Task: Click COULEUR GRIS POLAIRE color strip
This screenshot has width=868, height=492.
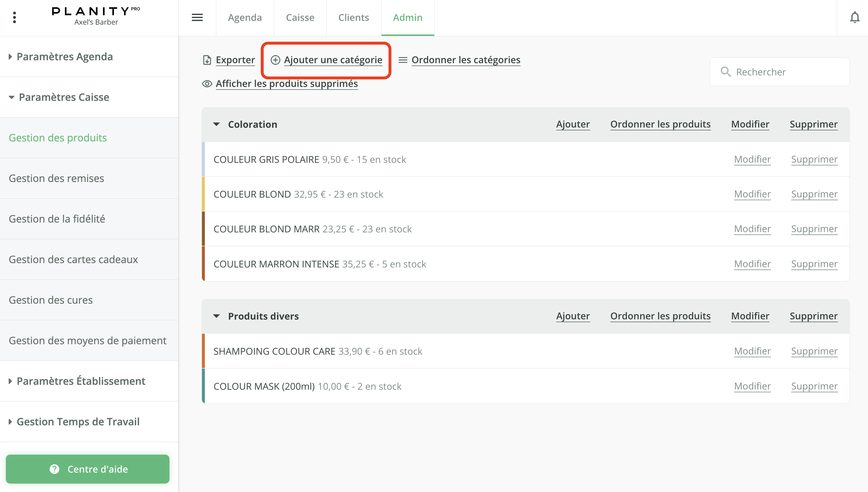Action: pyautogui.click(x=203, y=159)
